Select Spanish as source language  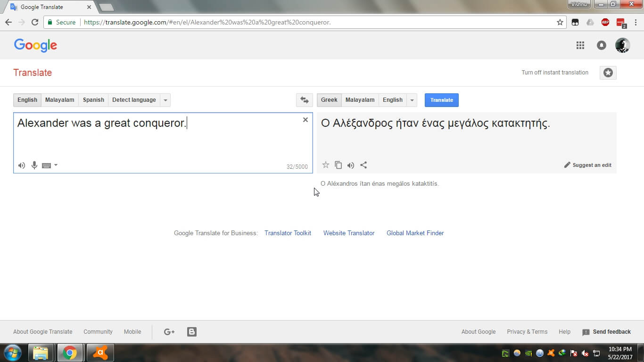(x=93, y=100)
